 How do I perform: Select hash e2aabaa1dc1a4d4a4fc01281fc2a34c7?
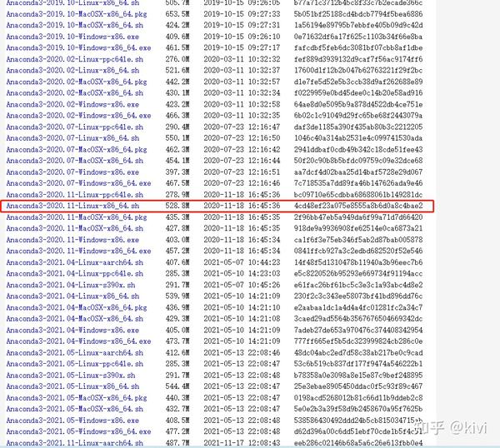click(358, 308)
